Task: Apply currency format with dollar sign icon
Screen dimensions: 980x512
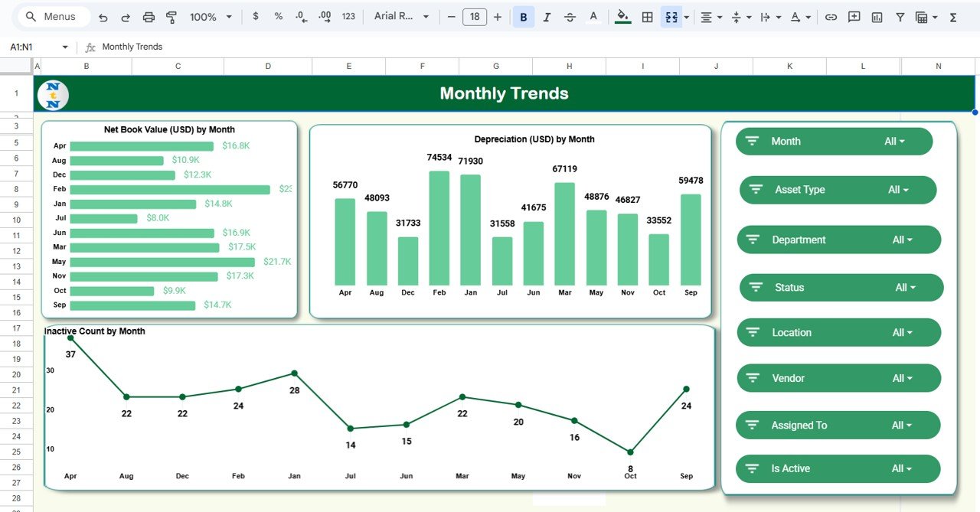Action: coord(256,16)
